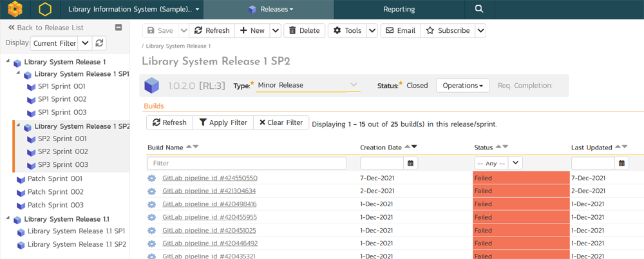Screen dimensions: 644x259
Task: Click the refresh icon beside Current Filter
Action: tap(99, 43)
